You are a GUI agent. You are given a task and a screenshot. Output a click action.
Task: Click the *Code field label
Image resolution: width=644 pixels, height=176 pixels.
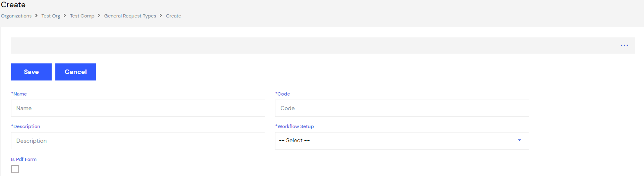tap(283, 94)
